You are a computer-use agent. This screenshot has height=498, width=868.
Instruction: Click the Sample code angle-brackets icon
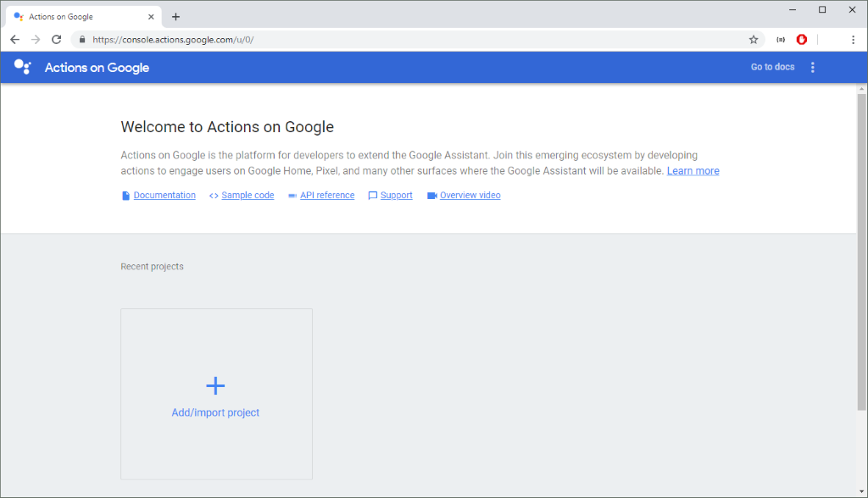click(x=214, y=196)
